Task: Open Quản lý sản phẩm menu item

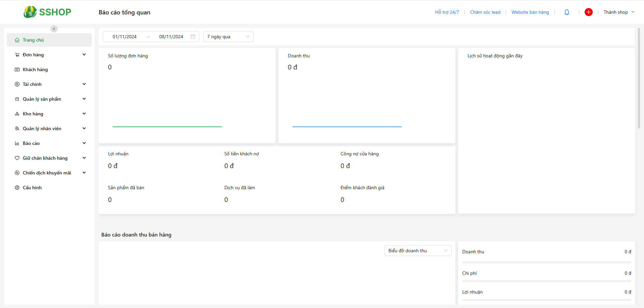Action: coord(42,99)
